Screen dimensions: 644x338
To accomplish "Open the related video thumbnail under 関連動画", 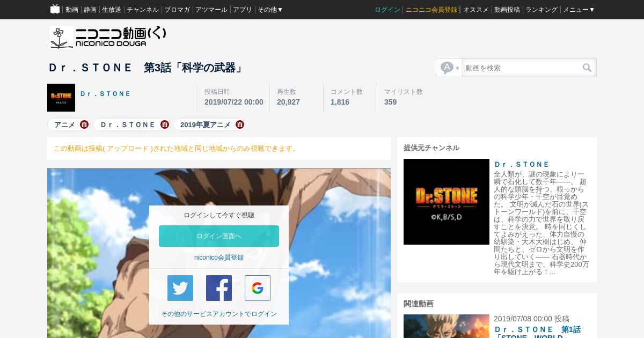I will [x=447, y=326].
